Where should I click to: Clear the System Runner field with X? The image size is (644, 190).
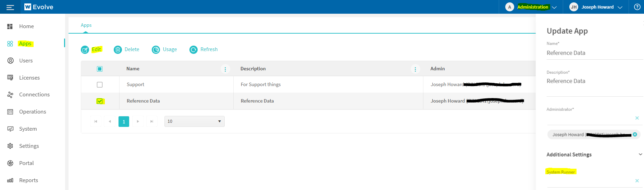coord(637,181)
